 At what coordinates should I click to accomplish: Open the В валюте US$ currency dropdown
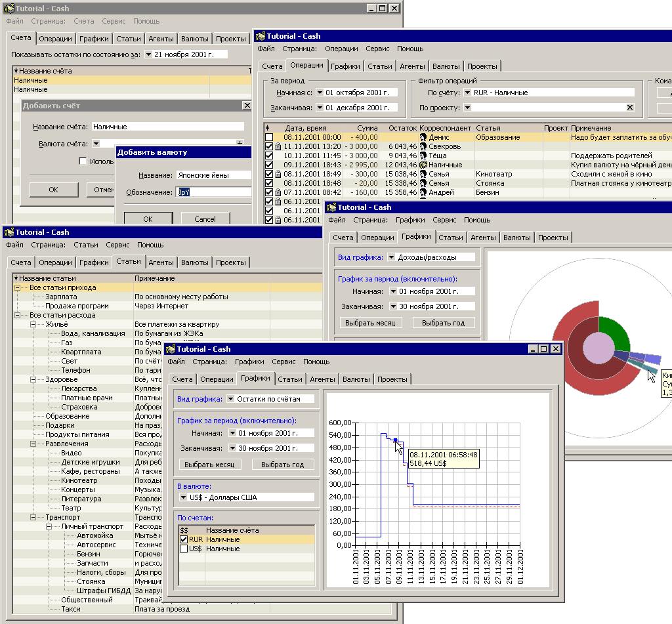point(184,497)
